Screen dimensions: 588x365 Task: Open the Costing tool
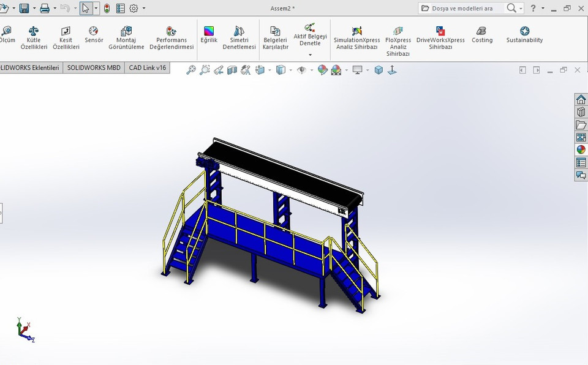tap(482, 34)
